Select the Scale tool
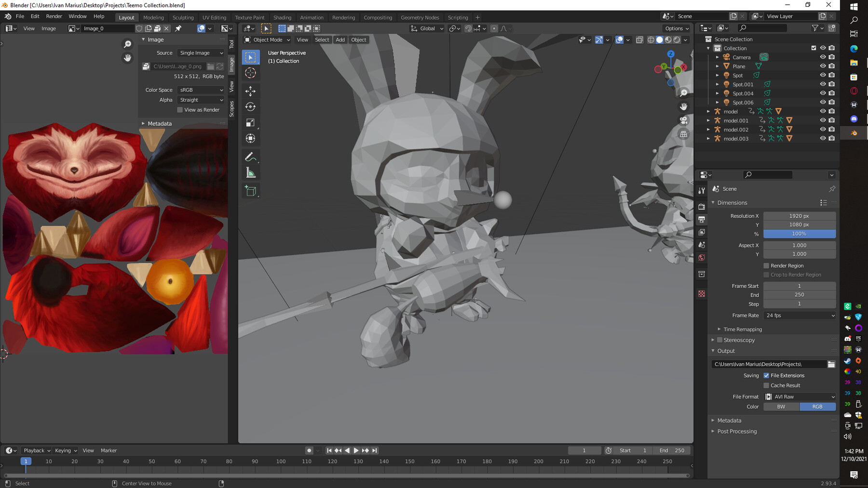Viewport: 868px width, 488px height. (x=251, y=122)
